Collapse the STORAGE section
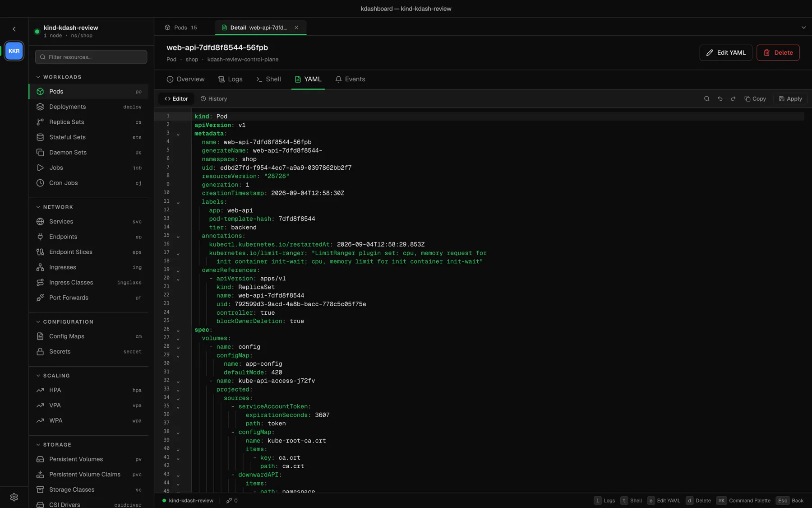Image resolution: width=812 pixels, height=508 pixels. coord(54,445)
